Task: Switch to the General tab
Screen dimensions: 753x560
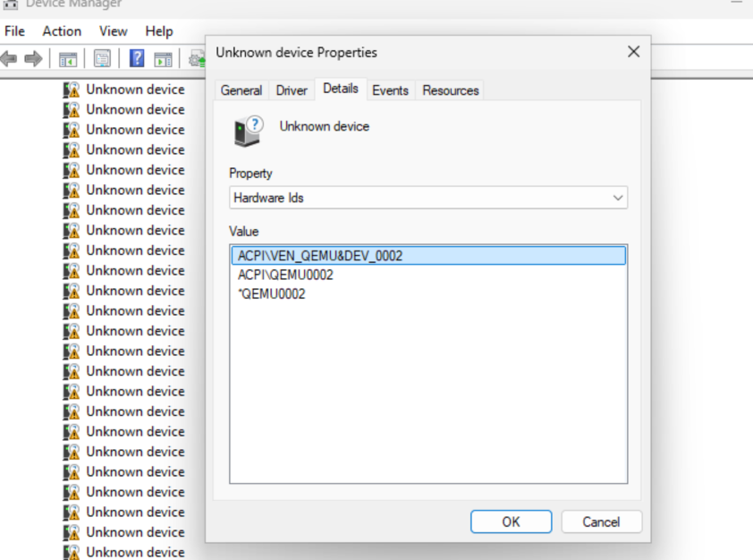Action: 241,90
